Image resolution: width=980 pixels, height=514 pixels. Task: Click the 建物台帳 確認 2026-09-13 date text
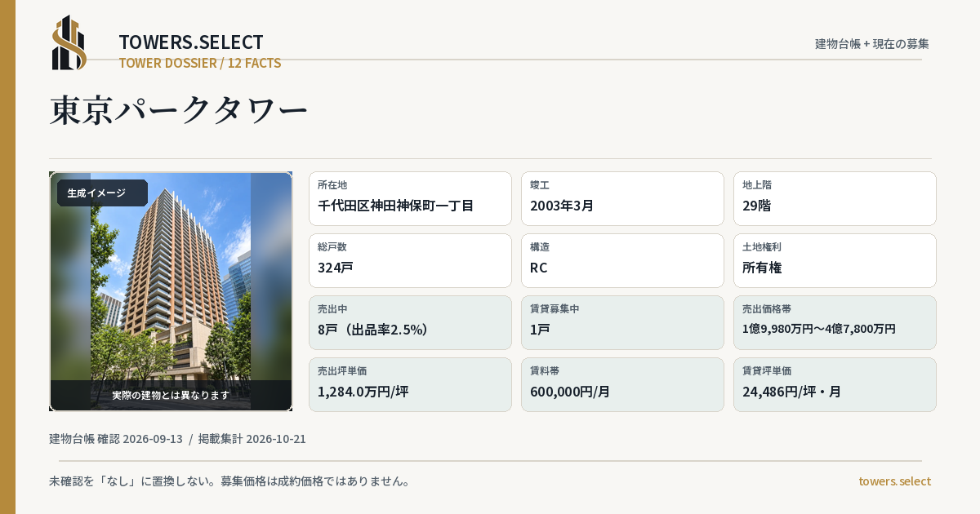[x=116, y=439]
